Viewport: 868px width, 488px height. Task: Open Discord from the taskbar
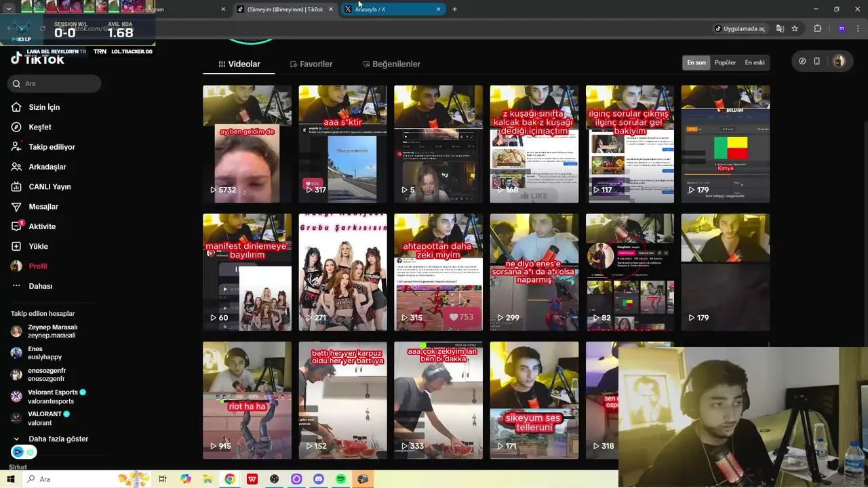click(319, 479)
